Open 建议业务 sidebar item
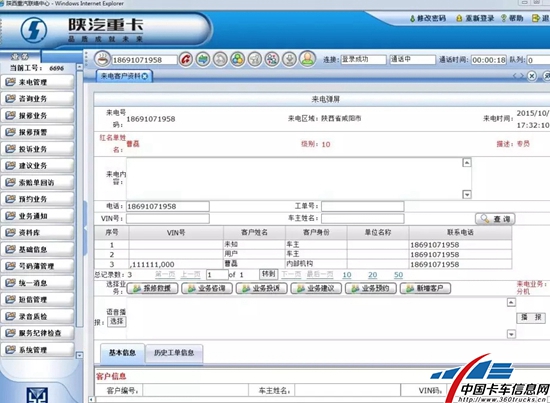The height and width of the screenshot is (403, 550). 38,166
